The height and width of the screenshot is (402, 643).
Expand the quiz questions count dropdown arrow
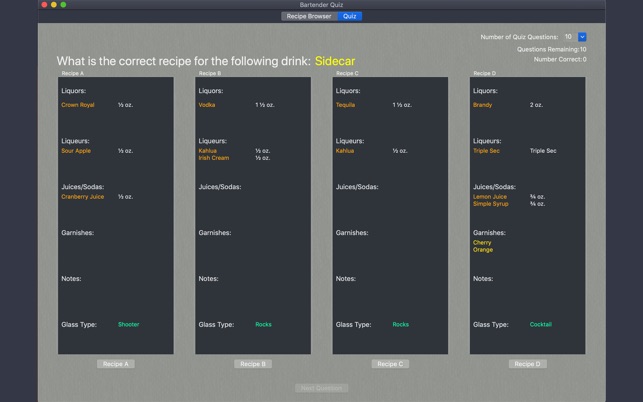[582, 37]
